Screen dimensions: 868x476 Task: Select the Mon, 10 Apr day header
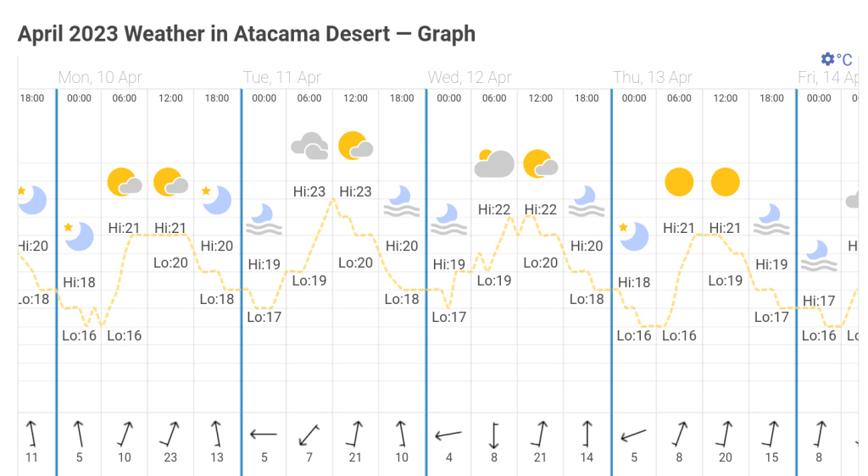tap(99, 77)
